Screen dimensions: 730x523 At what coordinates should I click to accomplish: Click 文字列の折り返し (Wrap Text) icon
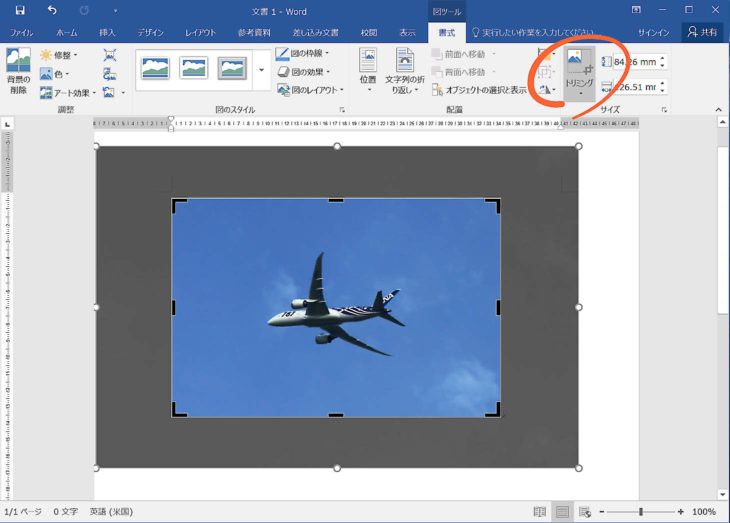pyautogui.click(x=405, y=68)
